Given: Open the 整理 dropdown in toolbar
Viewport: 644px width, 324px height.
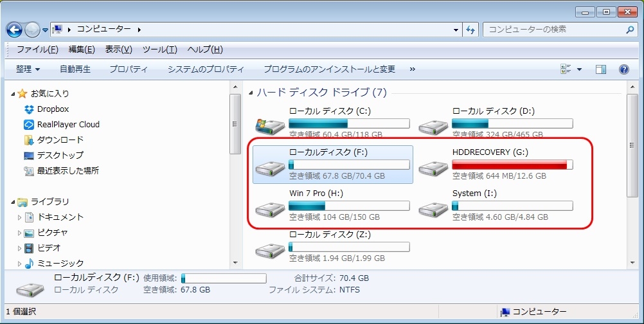Looking at the screenshot, I should pyautogui.click(x=28, y=69).
